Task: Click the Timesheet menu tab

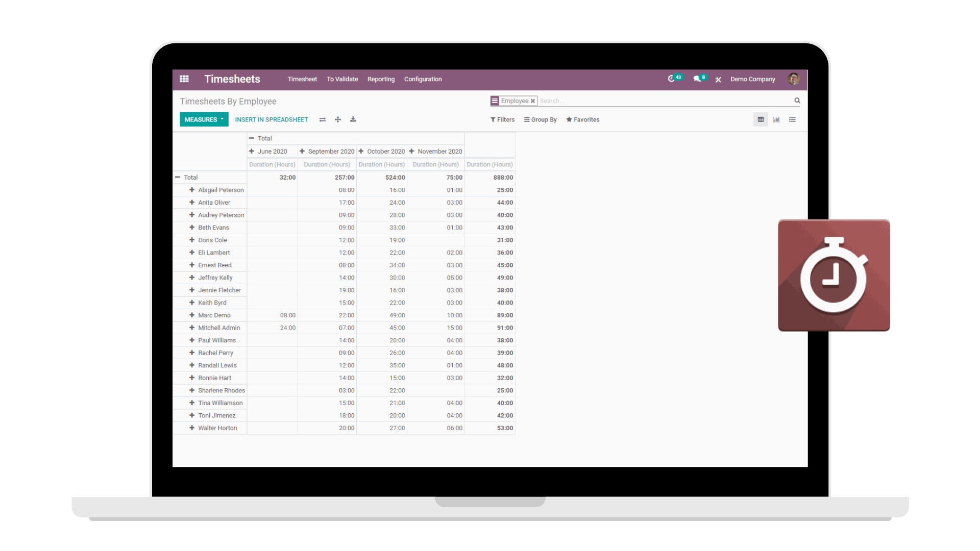Action: click(x=302, y=79)
